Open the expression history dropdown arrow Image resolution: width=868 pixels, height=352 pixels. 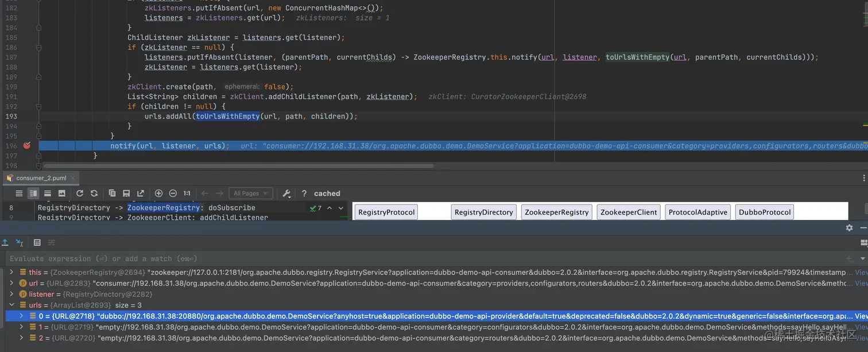pos(862,259)
